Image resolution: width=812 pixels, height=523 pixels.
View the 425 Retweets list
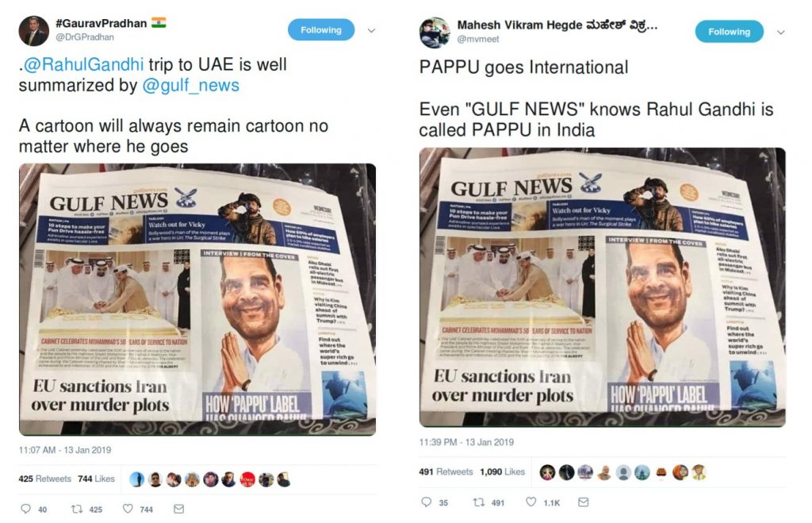click(45, 479)
